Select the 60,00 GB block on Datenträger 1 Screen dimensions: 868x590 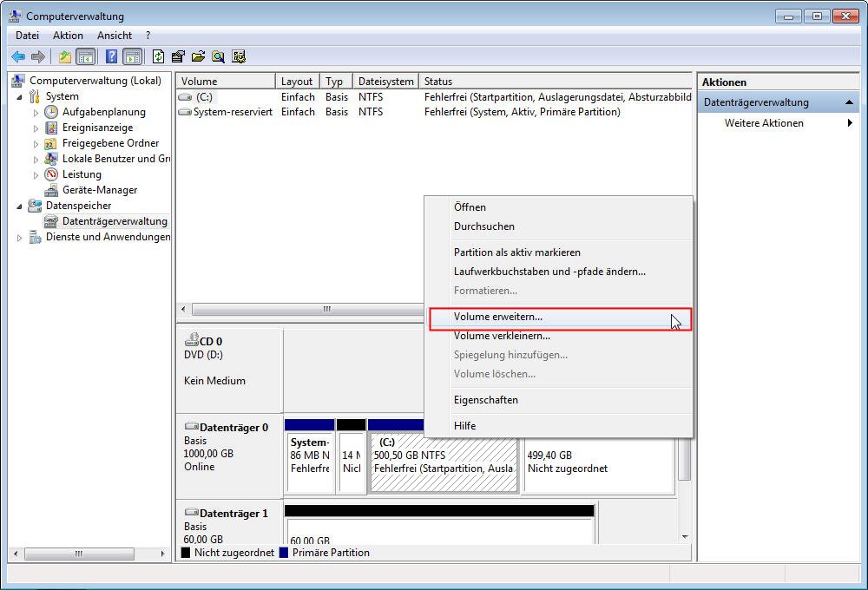(x=439, y=524)
